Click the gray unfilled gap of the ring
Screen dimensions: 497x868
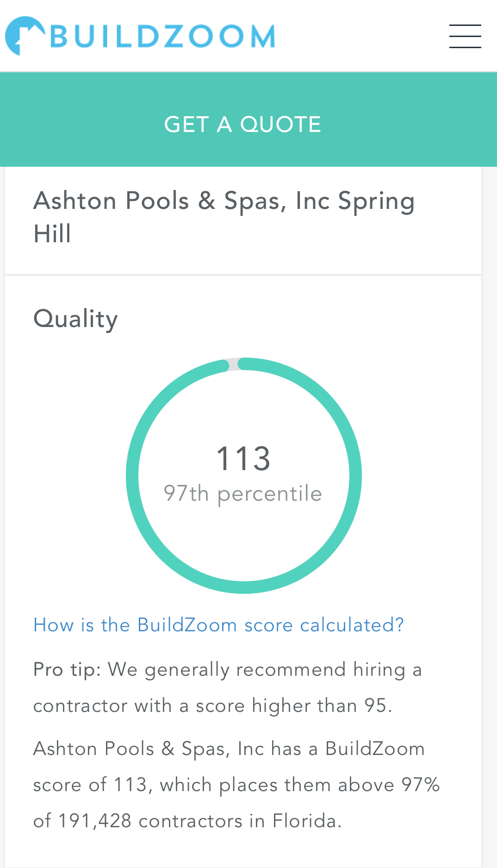pos(234,364)
